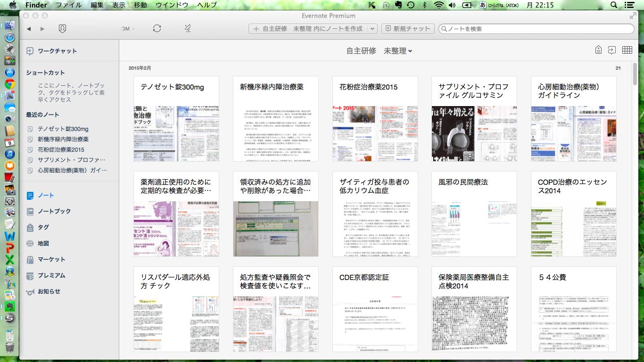The height and width of the screenshot is (362, 644).
Task: Open the ５４公費 note card
Action: pyautogui.click(x=574, y=309)
